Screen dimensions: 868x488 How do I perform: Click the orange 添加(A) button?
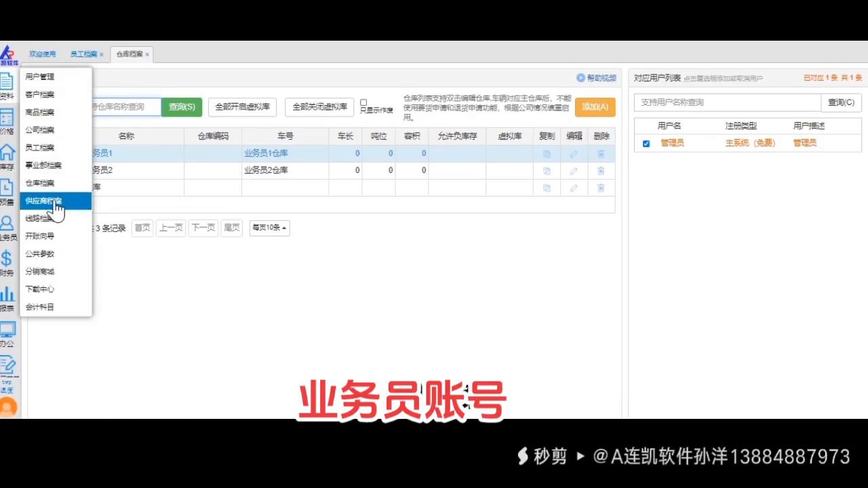pyautogui.click(x=594, y=106)
